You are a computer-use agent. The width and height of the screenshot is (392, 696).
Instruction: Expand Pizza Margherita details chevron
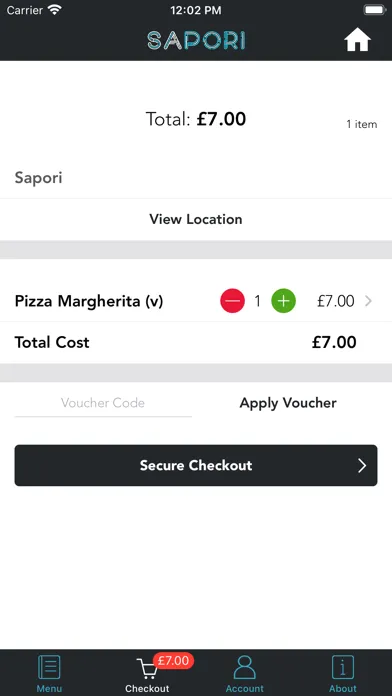pos(368,301)
